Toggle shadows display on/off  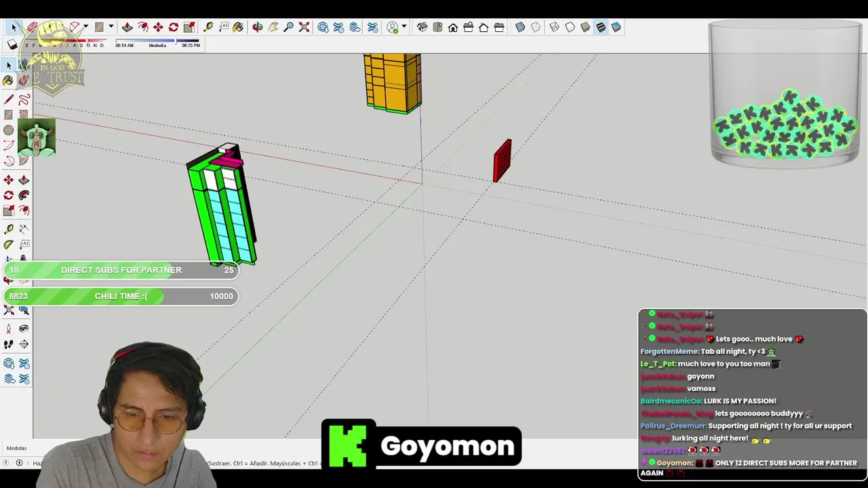[x=12, y=45]
